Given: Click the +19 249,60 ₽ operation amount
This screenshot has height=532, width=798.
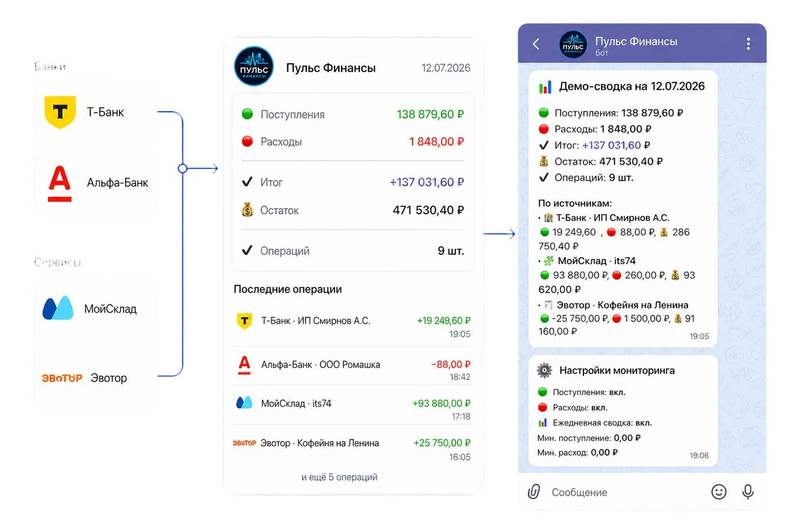Looking at the screenshot, I should 444,320.
